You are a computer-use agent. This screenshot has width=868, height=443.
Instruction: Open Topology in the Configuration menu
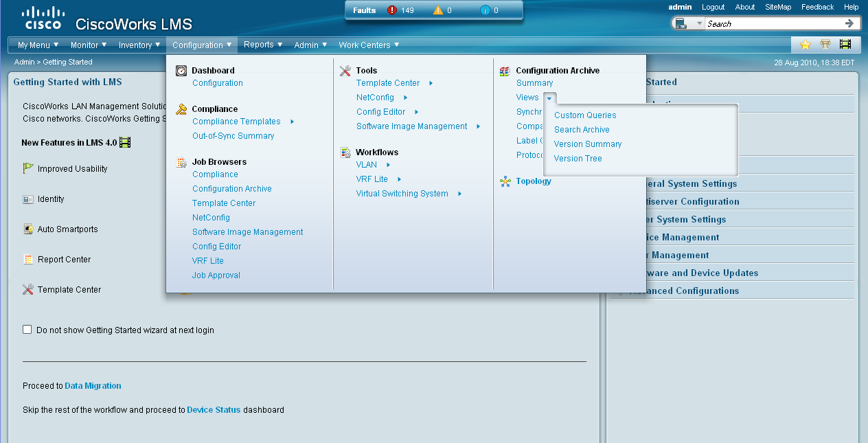click(534, 181)
